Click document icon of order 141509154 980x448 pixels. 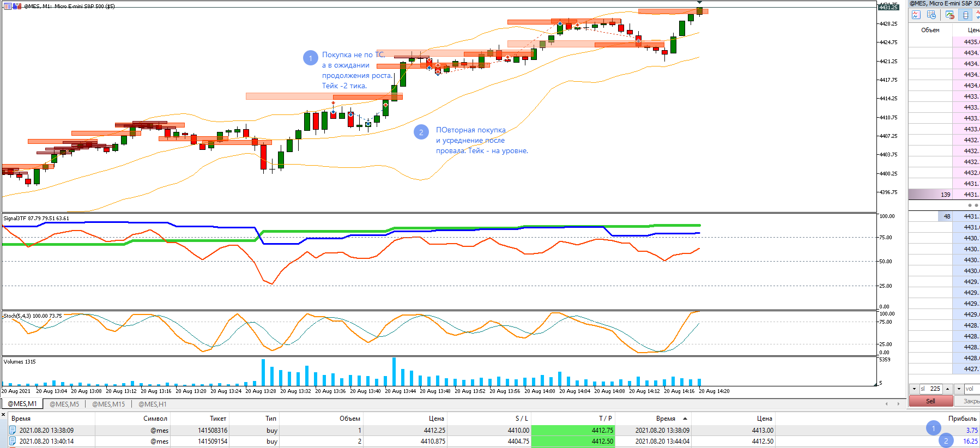click(13, 441)
